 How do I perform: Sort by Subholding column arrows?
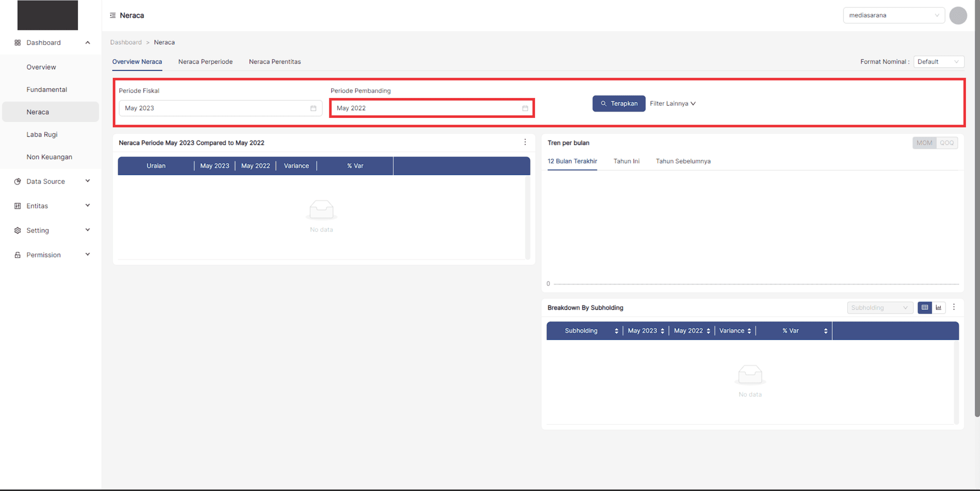(x=616, y=331)
